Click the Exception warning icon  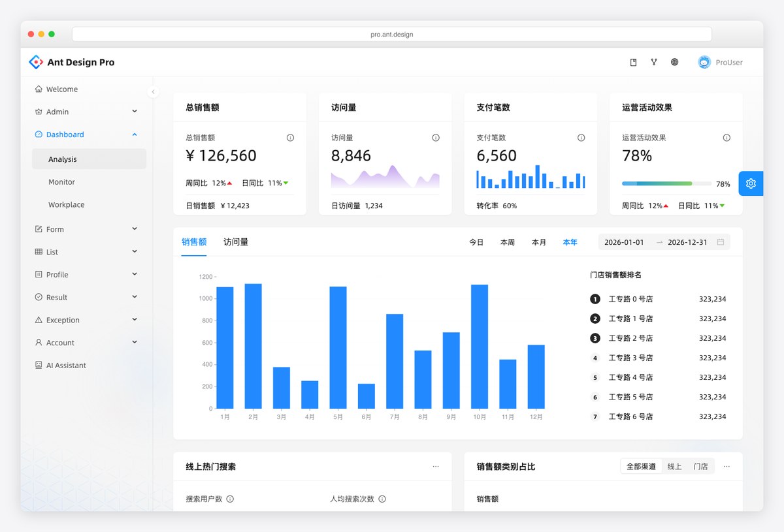click(39, 320)
